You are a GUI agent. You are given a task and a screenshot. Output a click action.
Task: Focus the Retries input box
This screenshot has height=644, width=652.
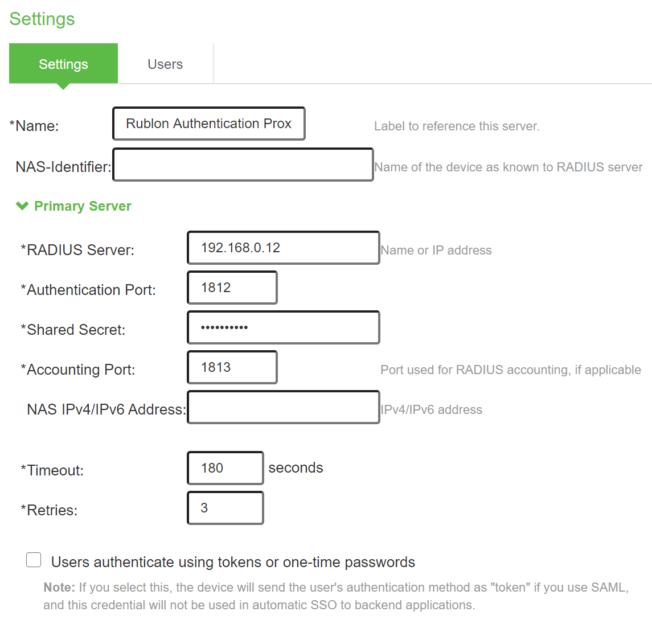point(225,508)
